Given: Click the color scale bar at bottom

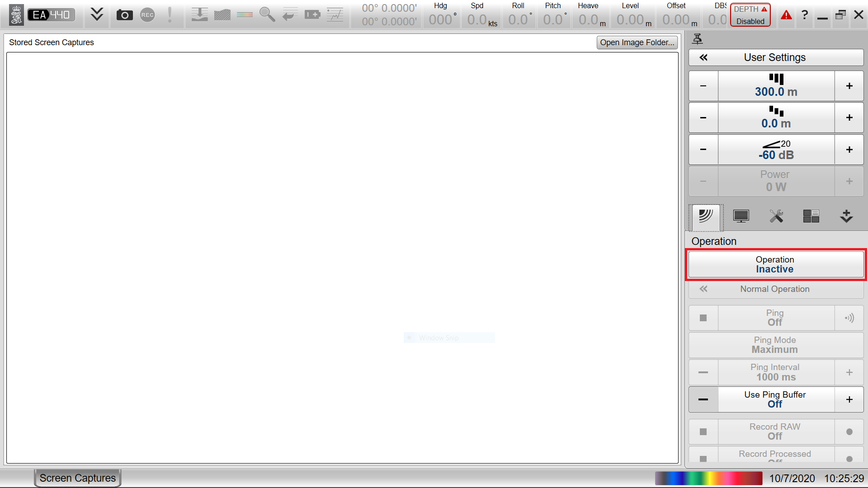Looking at the screenshot, I should pos(708,478).
